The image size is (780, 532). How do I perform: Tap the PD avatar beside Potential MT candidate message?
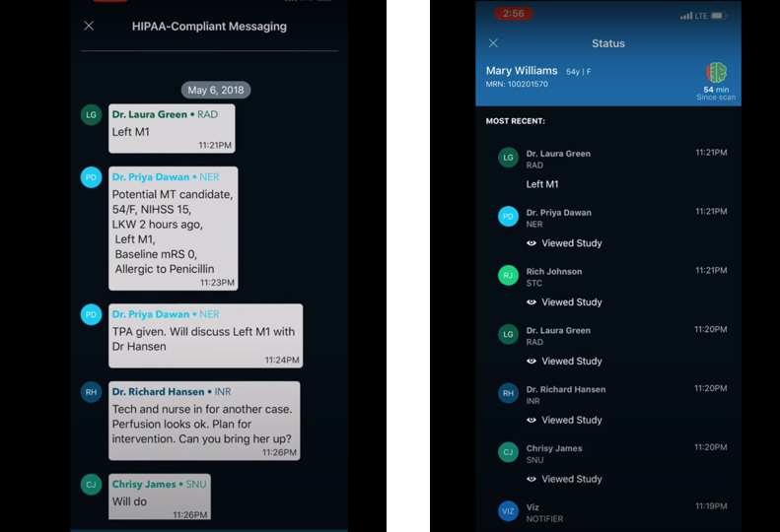91,177
